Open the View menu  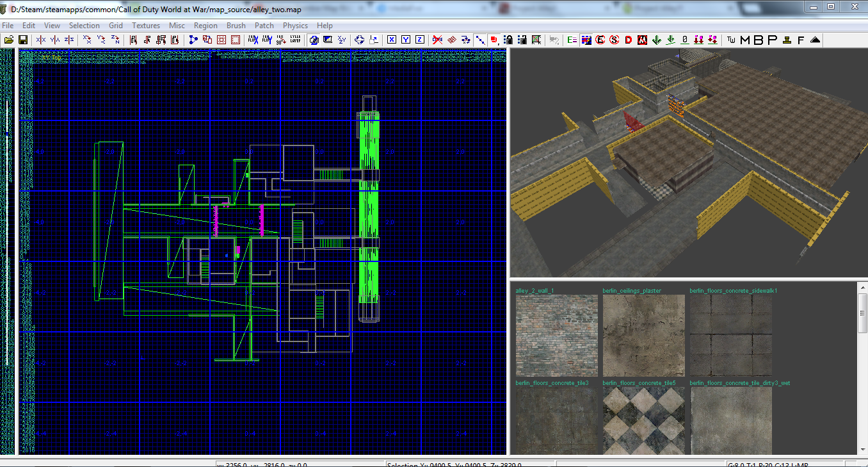tap(52, 26)
